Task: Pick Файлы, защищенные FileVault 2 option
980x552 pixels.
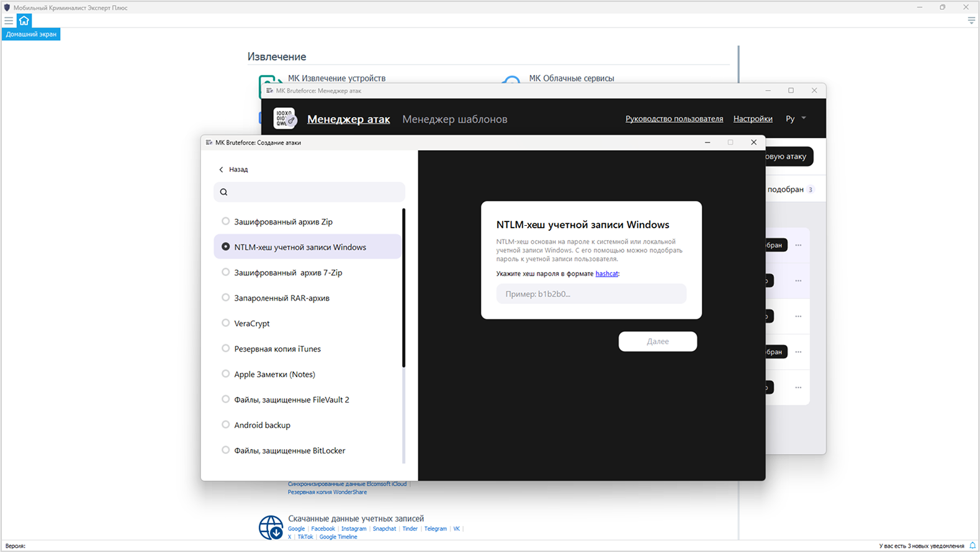Action: click(307, 399)
